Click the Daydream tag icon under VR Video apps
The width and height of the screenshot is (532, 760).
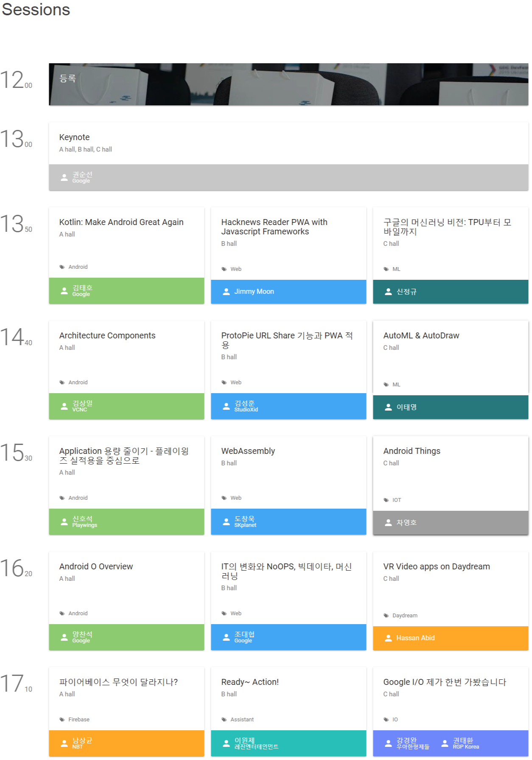click(386, 616)
